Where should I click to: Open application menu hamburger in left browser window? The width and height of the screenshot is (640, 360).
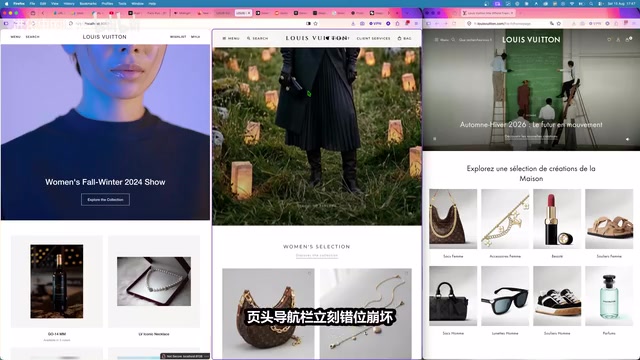416,24
